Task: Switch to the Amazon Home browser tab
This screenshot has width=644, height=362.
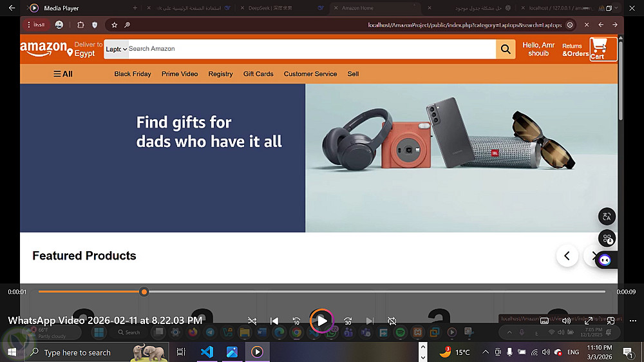Action: point(375,8)
